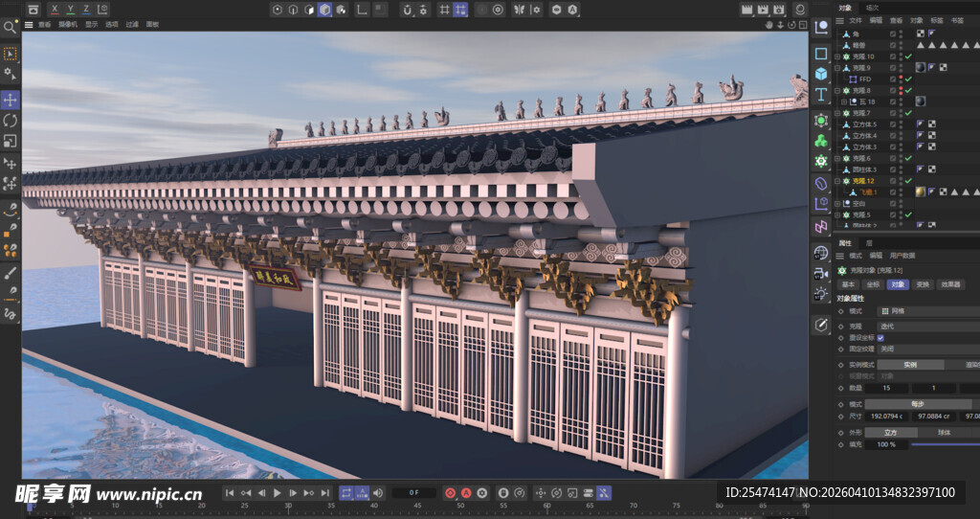Click the Record Active Objects red button

tap(451, 493)
